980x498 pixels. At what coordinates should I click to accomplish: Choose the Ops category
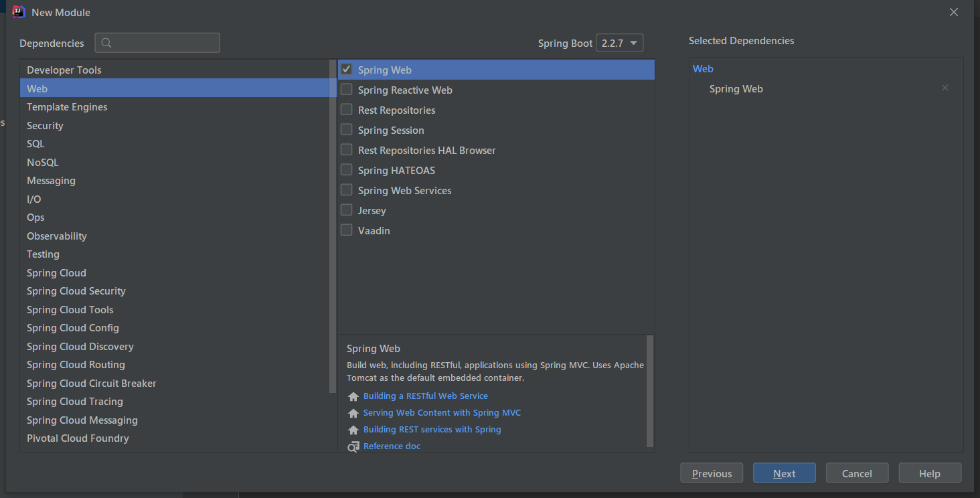pyautogui.click(x=175, y=217)
